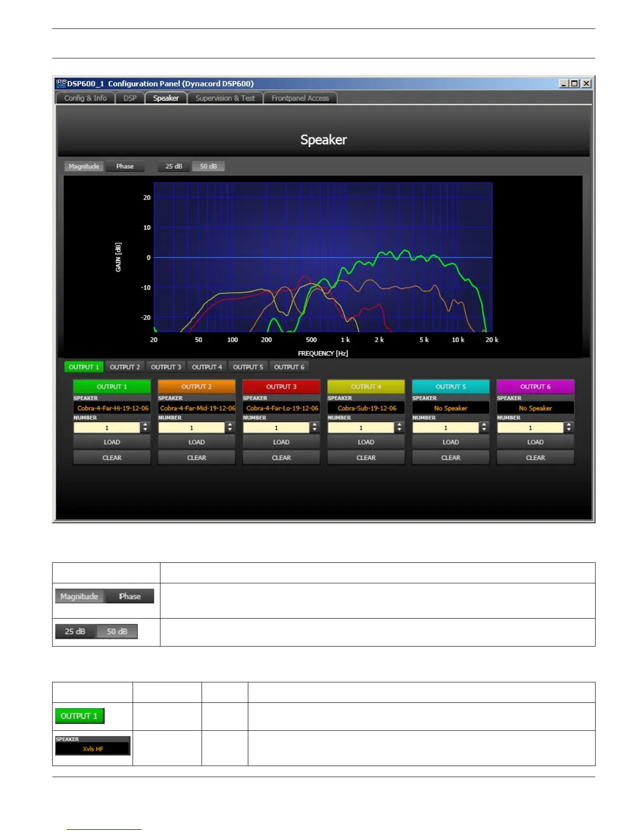Click CLEAR under OUTPUT 4

[x=366, y=458]
